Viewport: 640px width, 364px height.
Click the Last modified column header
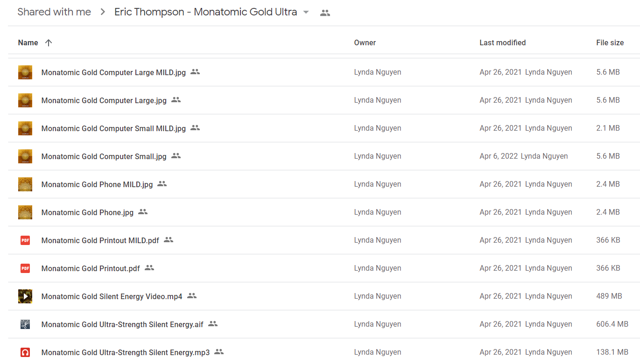click(503, 42)
